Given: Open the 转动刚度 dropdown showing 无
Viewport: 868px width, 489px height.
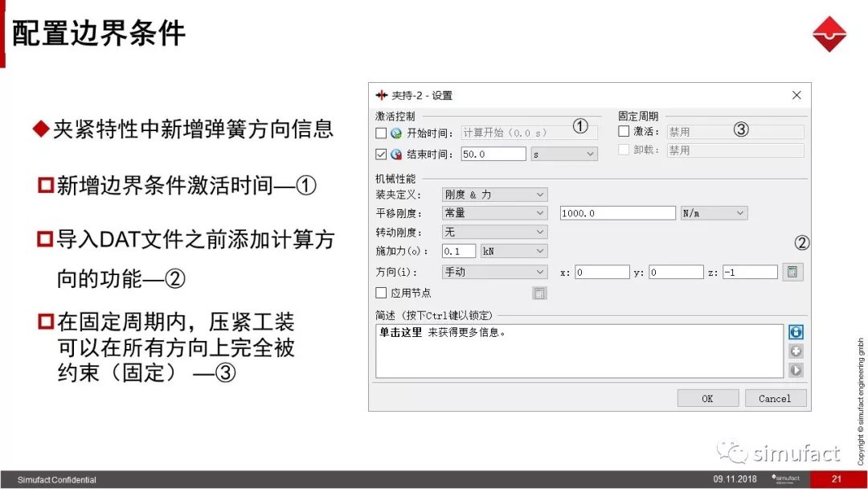Looking at the screenshot, I should tap(494, 232).
